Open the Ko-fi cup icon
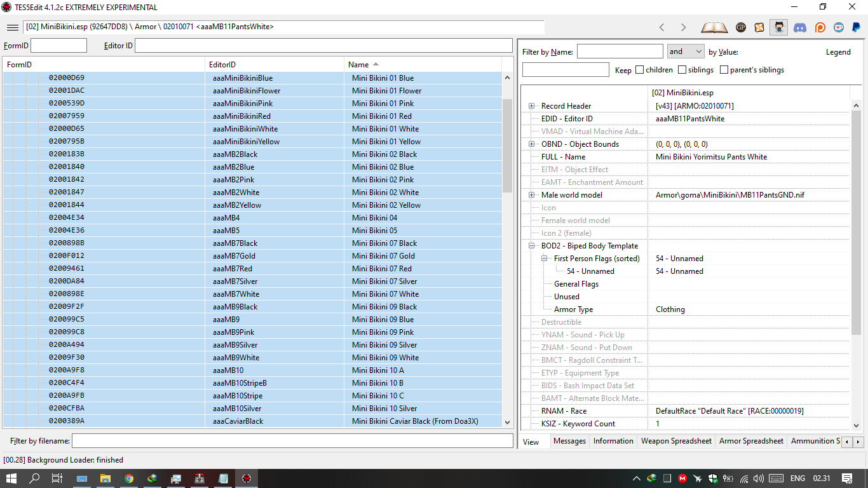This screenshot has height=488, width=868. tap(839, 27)
